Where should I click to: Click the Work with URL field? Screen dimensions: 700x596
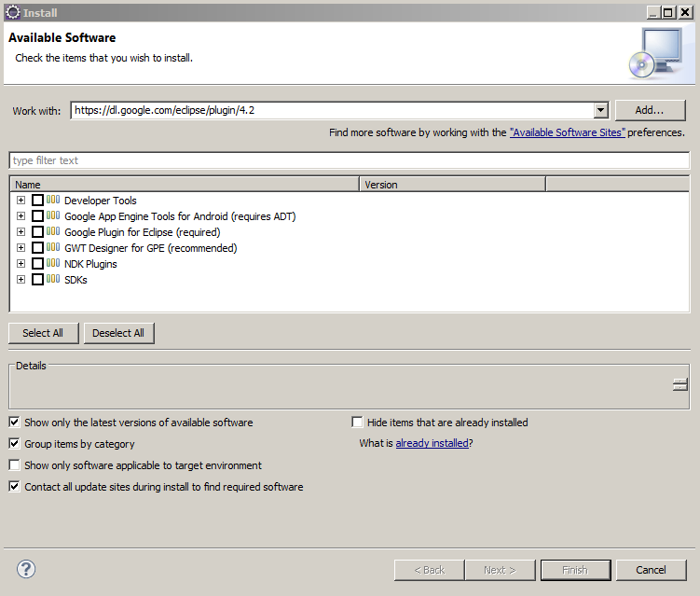[x=333, y=110]
